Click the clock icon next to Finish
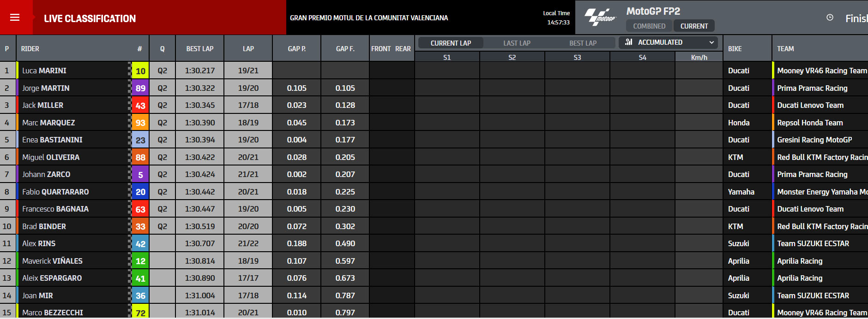The width and height of the screenshot is (868, 319). pyautogui.click(x=830, y=18)
